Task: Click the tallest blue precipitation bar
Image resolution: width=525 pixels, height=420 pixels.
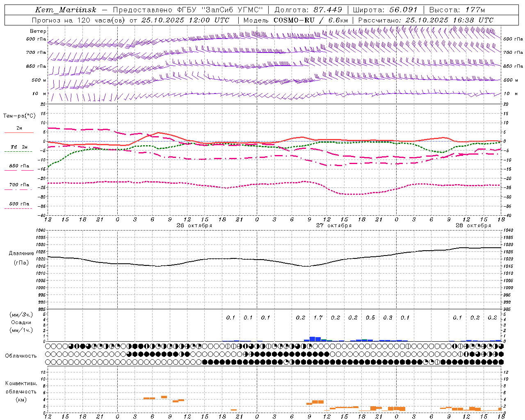Action: coord(312,339)
